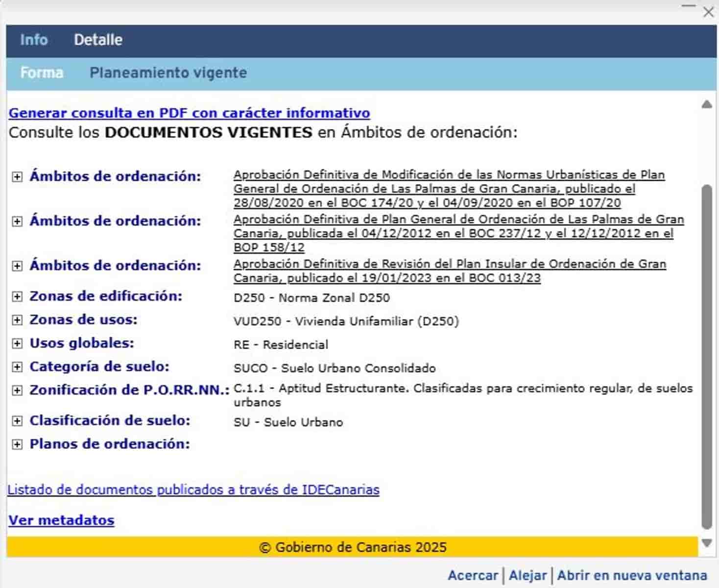
Task: Click the scrollbar down arrow
Action: [x=707, y=543]
